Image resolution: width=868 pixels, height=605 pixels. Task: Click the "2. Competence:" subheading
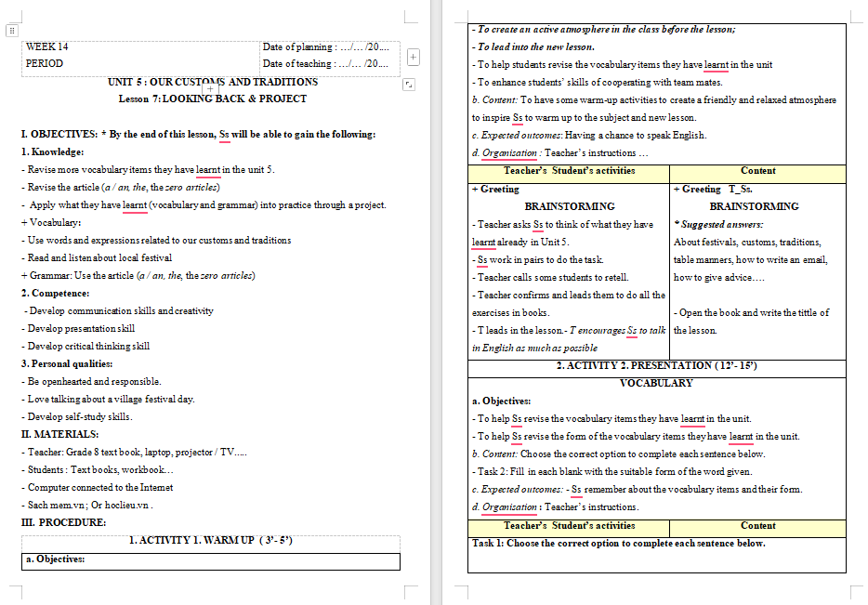pyautogui.click(x=56, y=294)
